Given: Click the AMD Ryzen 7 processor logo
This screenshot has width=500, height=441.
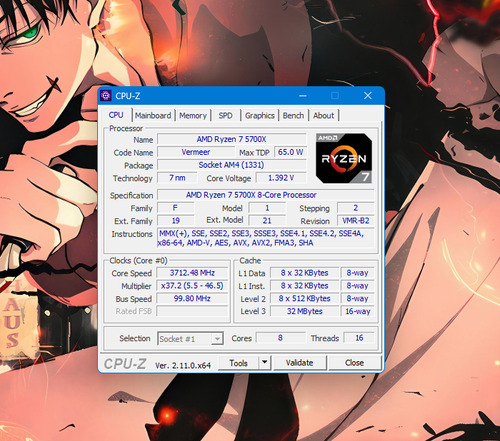Looking at the screenshot, I should [x=344, y=158].
